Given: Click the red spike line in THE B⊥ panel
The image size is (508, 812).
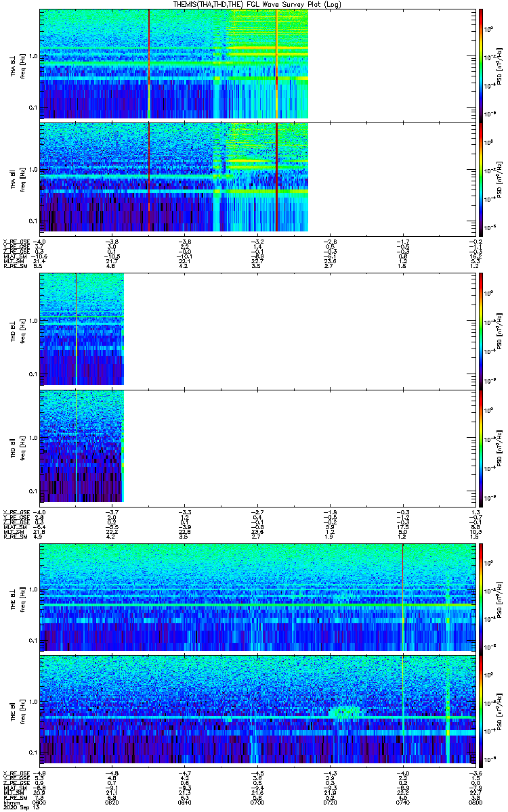Looking at the screenshot, I should pos(403,597).
